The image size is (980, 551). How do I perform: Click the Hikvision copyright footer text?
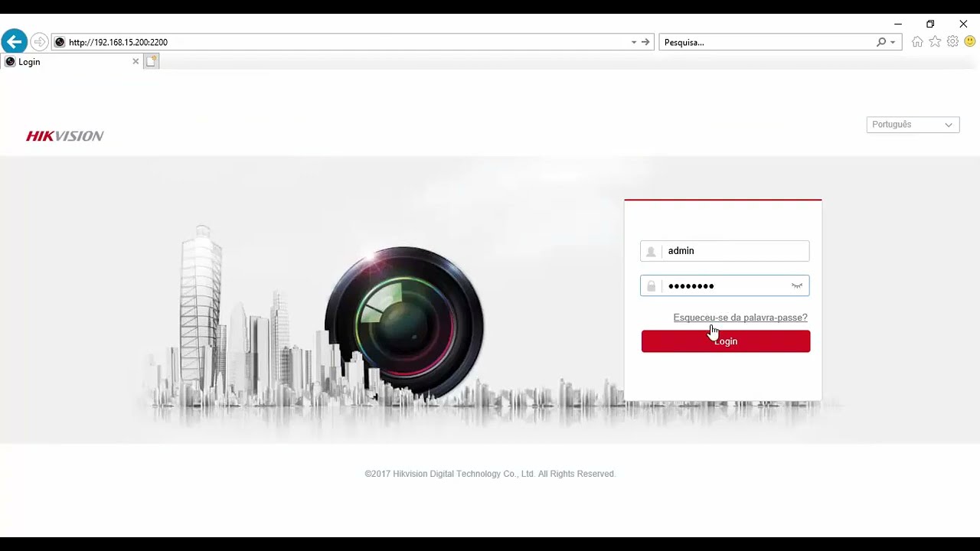490,474
